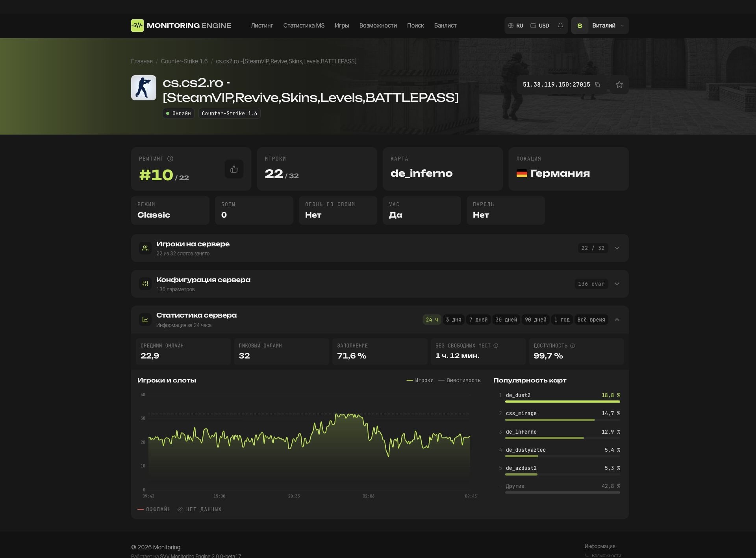
Task: Select the 90 дней time range
Action: click(x=535, y=320)
